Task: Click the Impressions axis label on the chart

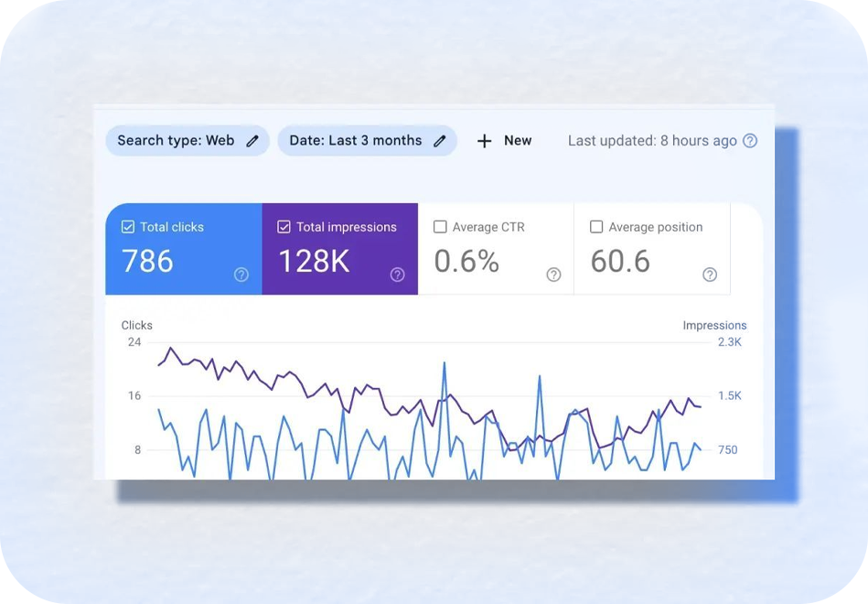Action: (714, 326)
